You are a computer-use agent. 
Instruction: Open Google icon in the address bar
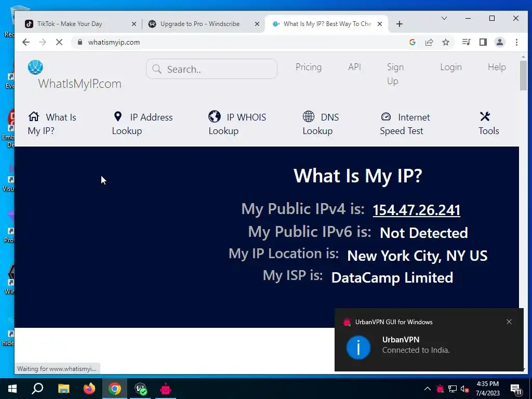413,42
